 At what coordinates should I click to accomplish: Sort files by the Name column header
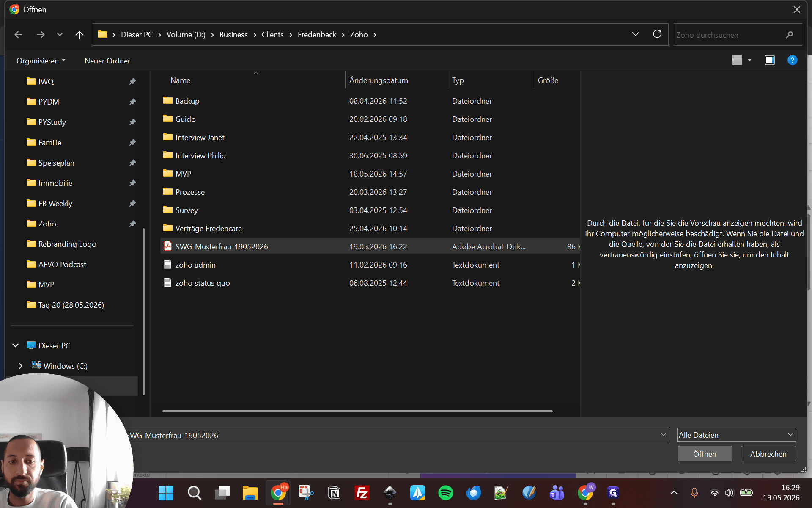point(180,80)
